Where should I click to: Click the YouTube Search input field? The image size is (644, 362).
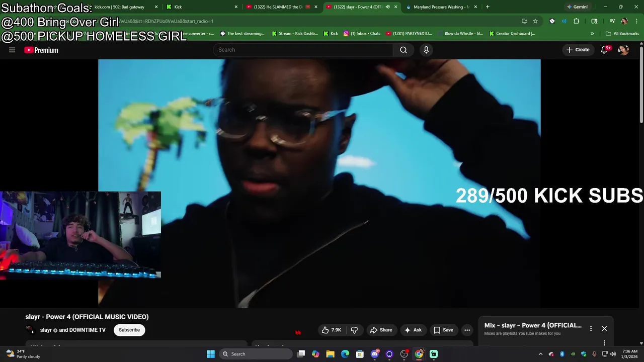click(303, 50)
